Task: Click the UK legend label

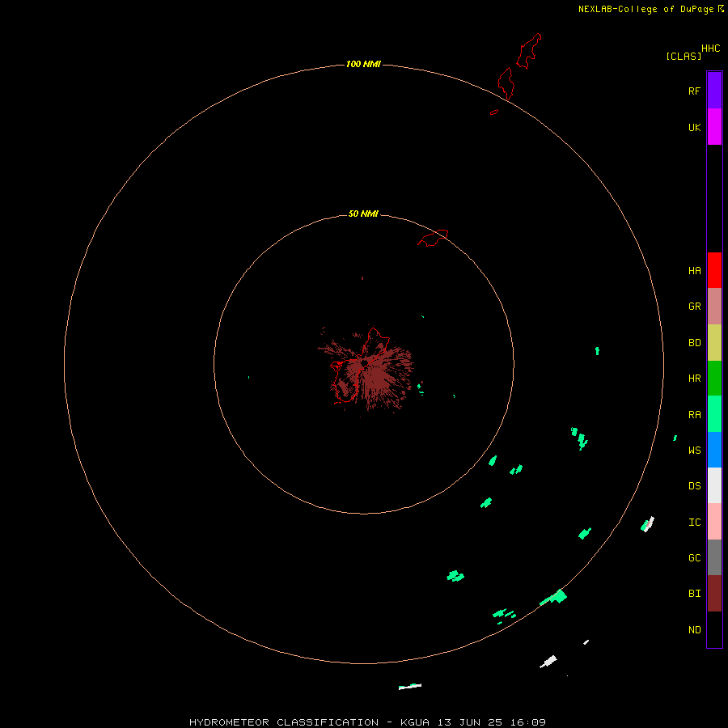Action: pos(694,127)
